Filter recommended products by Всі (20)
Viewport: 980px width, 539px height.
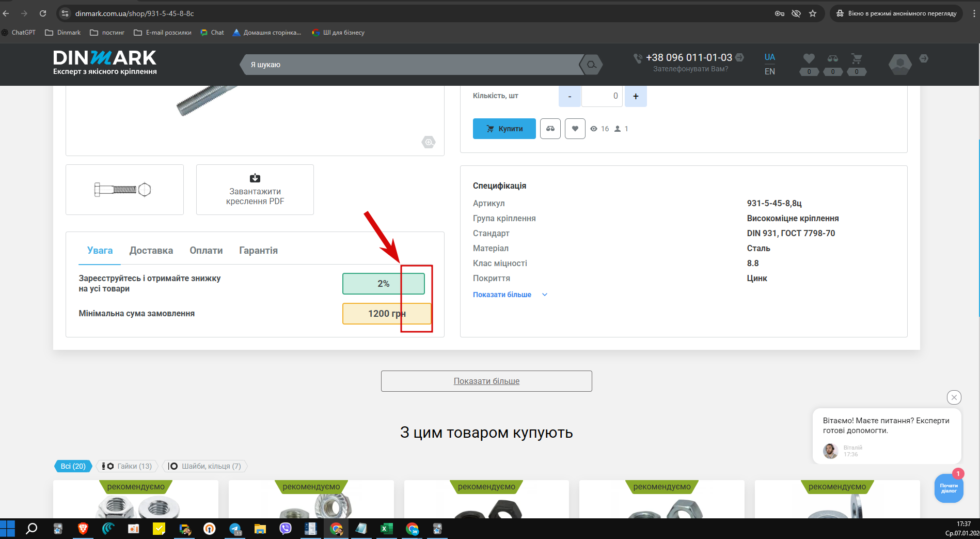tap(73, 466)
